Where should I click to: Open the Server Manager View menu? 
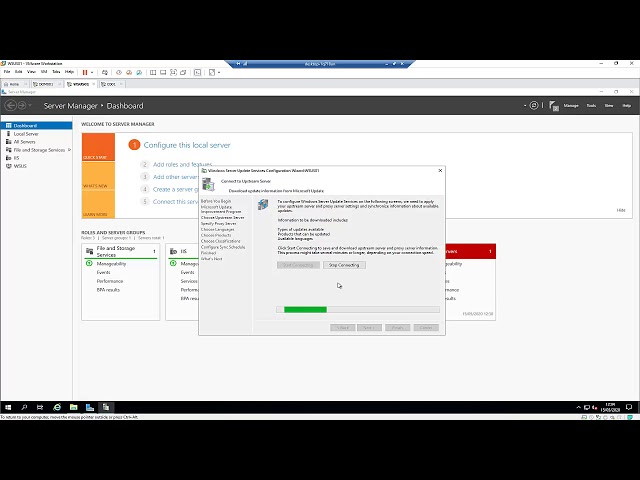609,106
